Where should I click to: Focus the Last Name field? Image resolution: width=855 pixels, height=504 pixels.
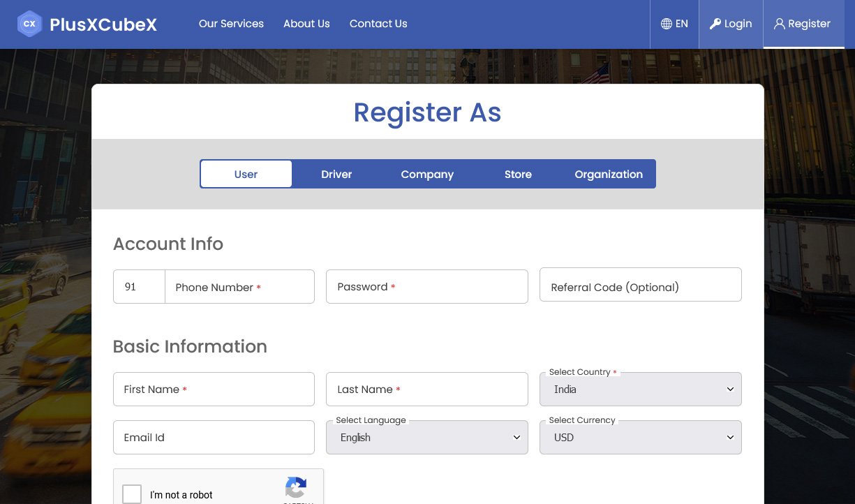(427, 390)
